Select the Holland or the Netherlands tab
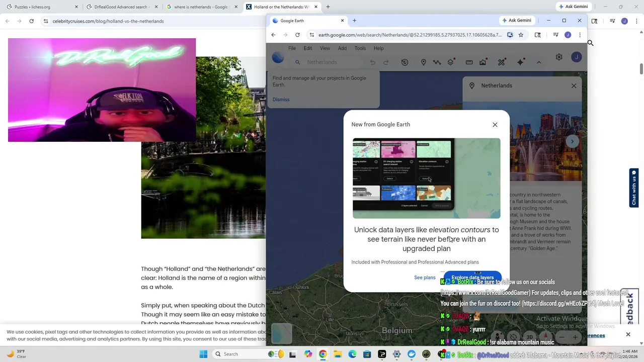644x362 pixels. pos(283,7)
